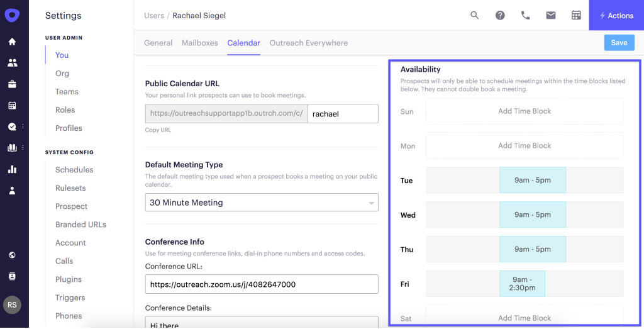Select Thursday 9am - 5pm time block
The image size is (644, 329).
[533, 249]
